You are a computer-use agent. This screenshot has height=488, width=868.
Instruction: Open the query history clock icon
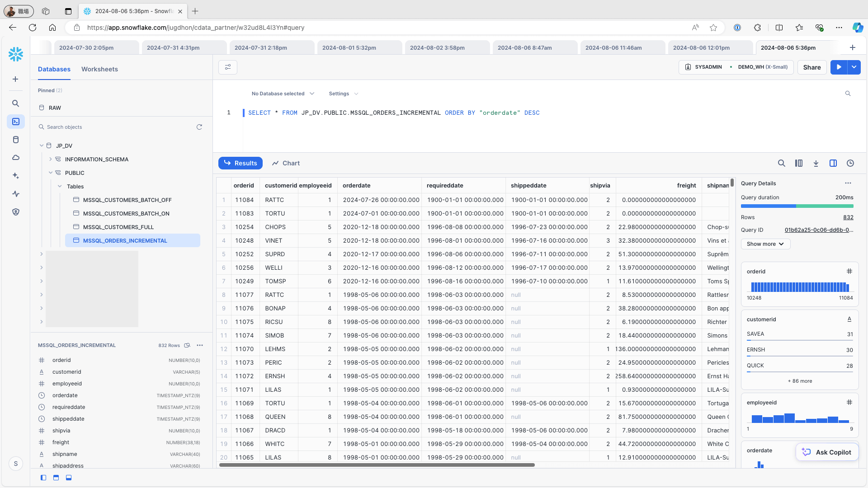click(850, 163)
